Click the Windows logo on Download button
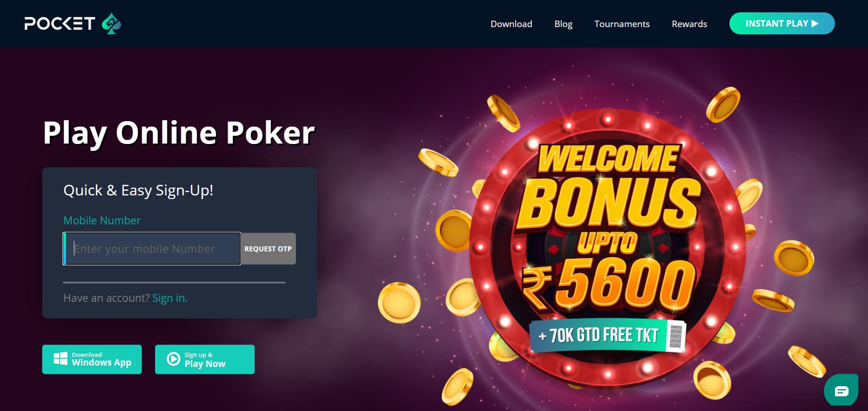The image size is (868, 411). tap(61, 359)
